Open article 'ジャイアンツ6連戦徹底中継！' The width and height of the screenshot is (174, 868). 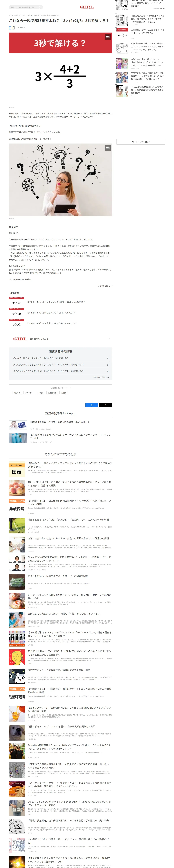pyautogui.click(x=69, y=559)
